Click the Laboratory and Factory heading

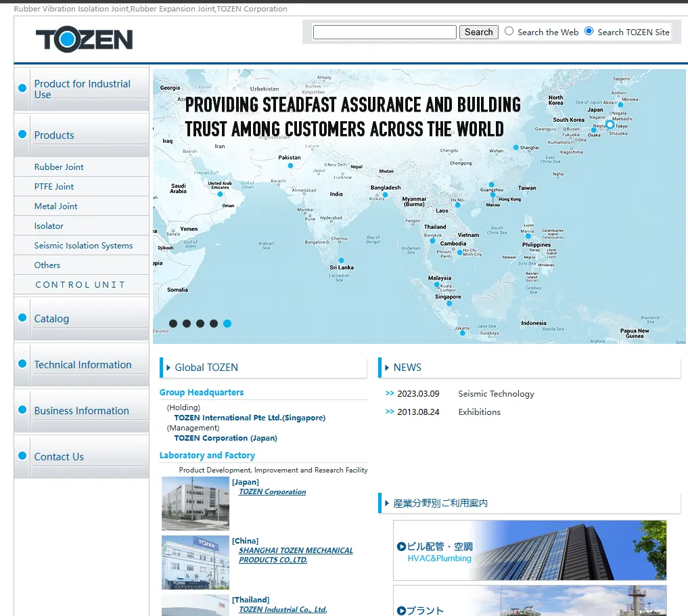[x=207, y=456]
